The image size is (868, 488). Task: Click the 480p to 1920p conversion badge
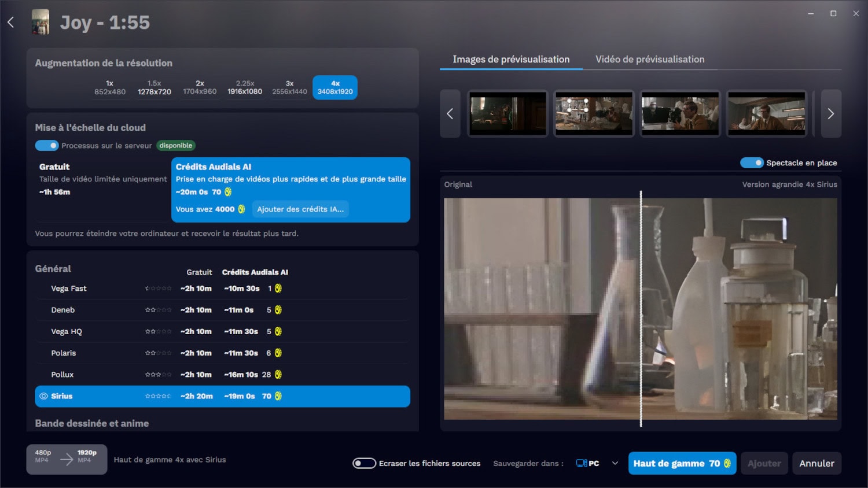point(67,460)
